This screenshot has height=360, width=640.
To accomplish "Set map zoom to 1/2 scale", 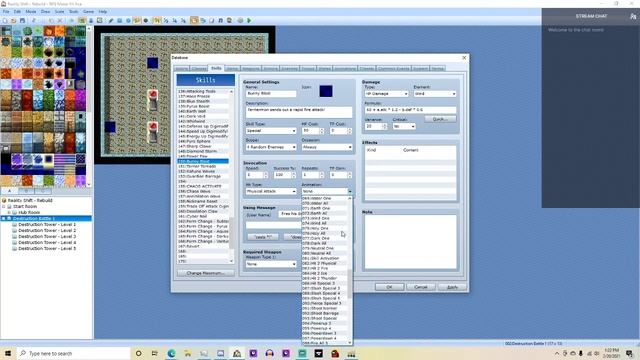I will (x=165, y=20).
